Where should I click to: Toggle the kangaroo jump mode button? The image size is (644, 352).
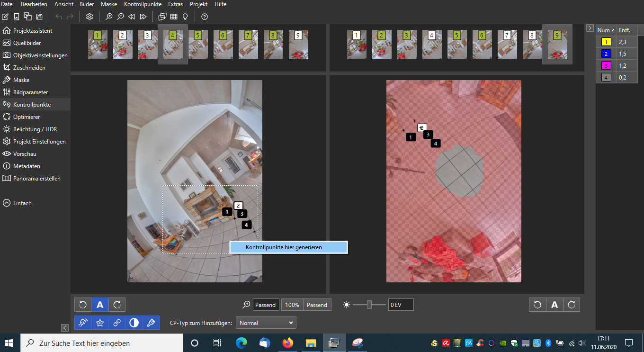(x=83, y=323)
